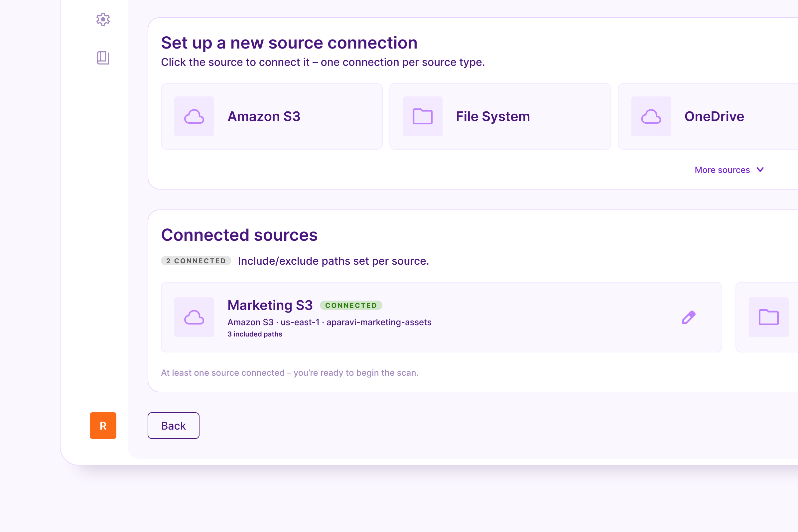This screenshot has width=798, height=532.
Task: Click the orange R user avatar
Action: (103, 426)
